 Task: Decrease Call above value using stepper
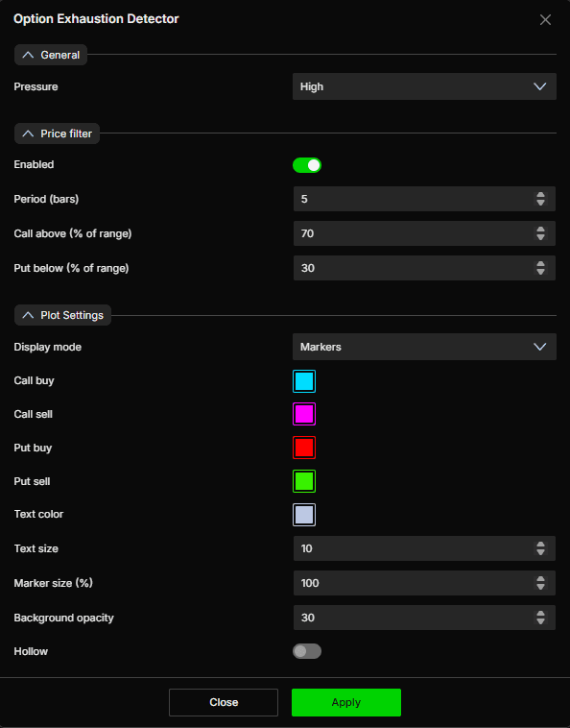pyautogui.click(x=541, y=237)
